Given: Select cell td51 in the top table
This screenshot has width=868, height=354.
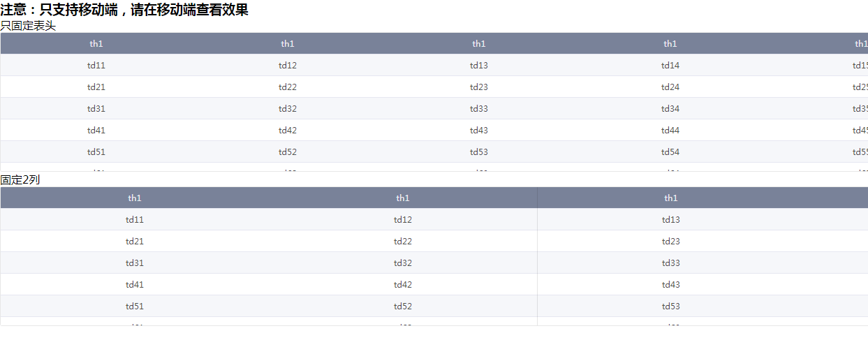Looking at the screenshot, I should point(96,152).
